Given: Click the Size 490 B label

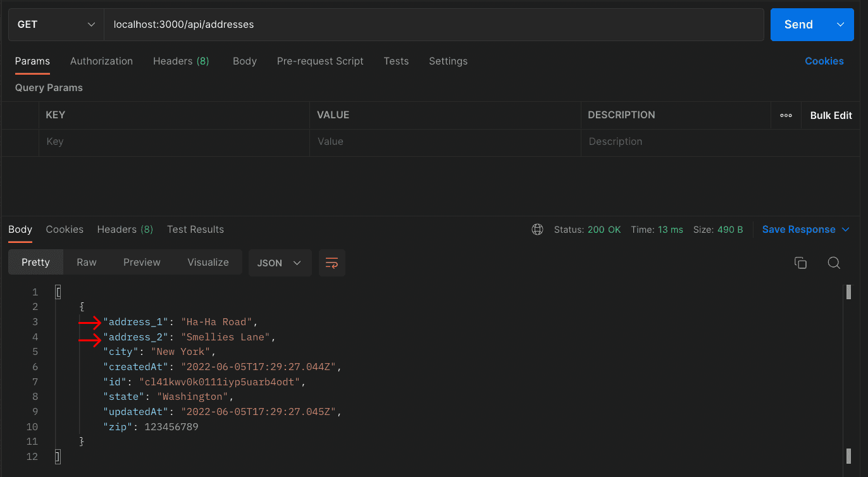Looking at the screenshot, I should click(x=718, y=230).
